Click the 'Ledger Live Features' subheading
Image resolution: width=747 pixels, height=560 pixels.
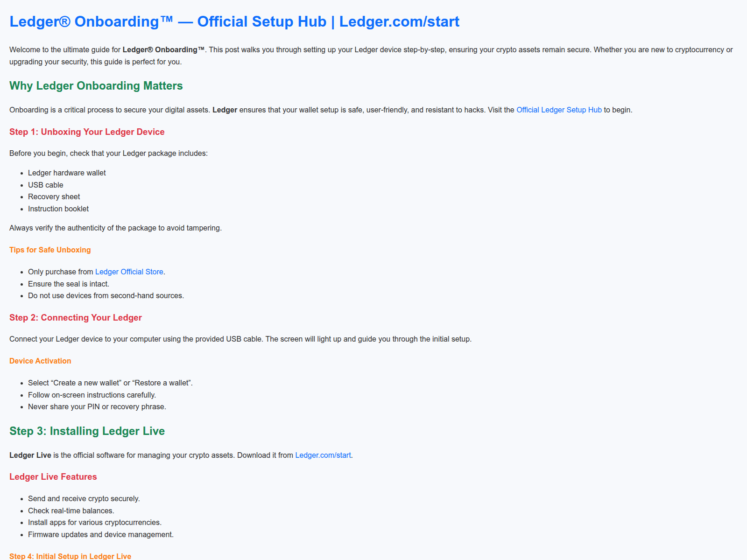pos(53,476)
